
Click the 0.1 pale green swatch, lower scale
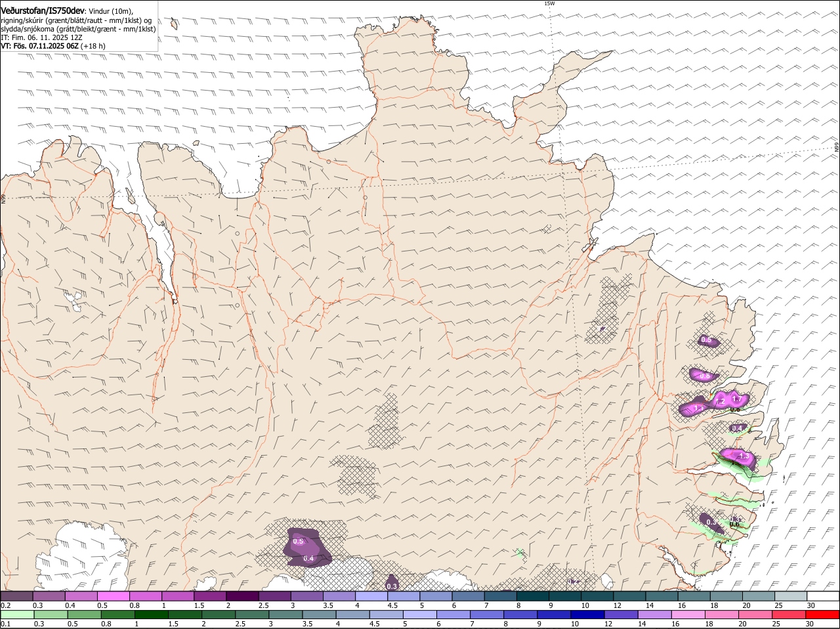coord(17,615)
